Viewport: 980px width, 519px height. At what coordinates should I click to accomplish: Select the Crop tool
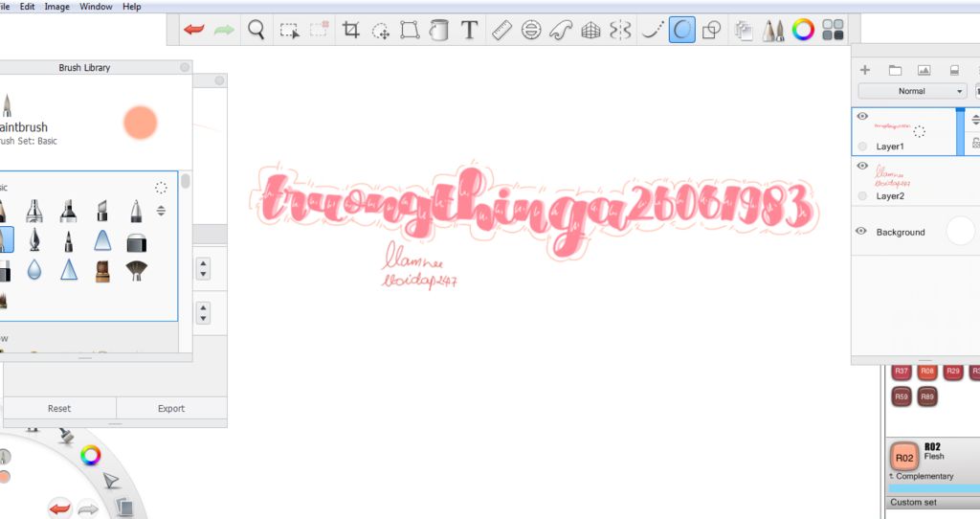[x=350, y=30]
